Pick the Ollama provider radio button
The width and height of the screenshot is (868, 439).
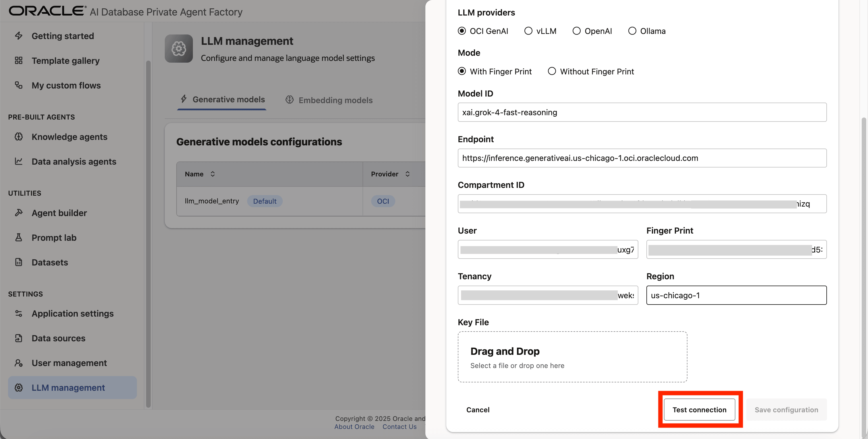tap(632, 31)
